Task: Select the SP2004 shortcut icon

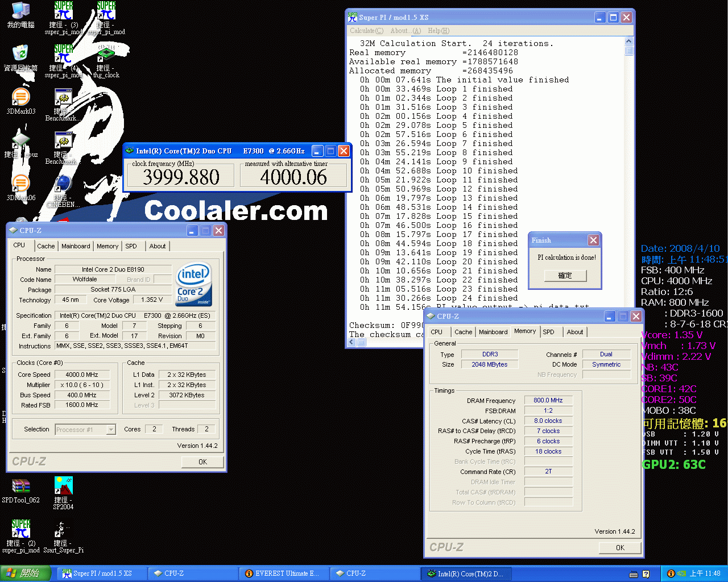Action: [64, 486]
